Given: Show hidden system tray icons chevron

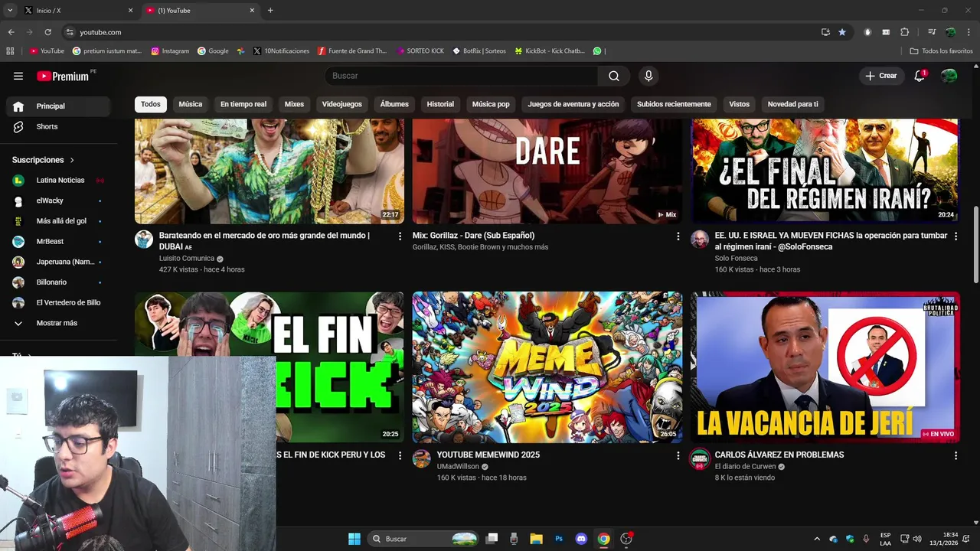Looking at the screenshot, I should click(816, 539).
